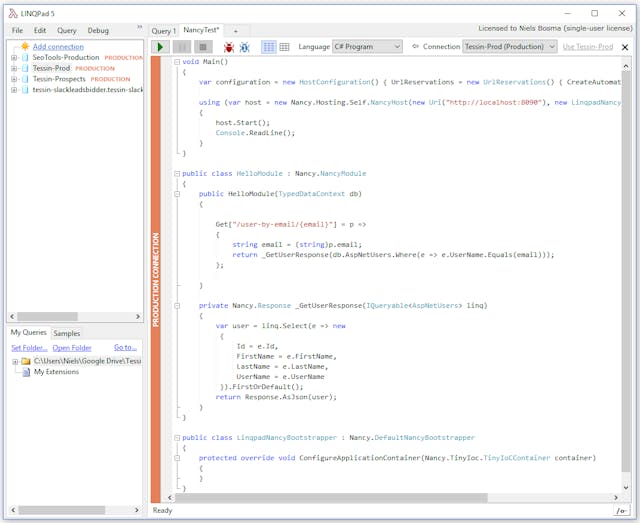
Task: Switch to rich text results view icon
Action: pos(269,47)
